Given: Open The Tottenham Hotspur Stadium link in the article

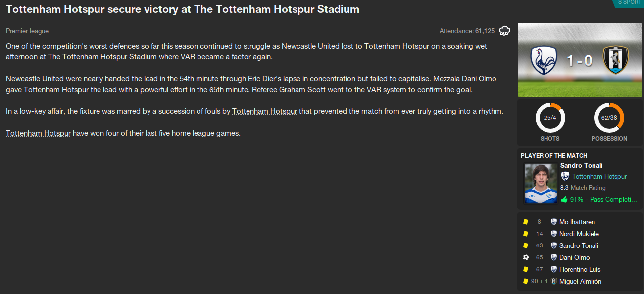Looking at the screenshot, I should click(x=102, y=57).
